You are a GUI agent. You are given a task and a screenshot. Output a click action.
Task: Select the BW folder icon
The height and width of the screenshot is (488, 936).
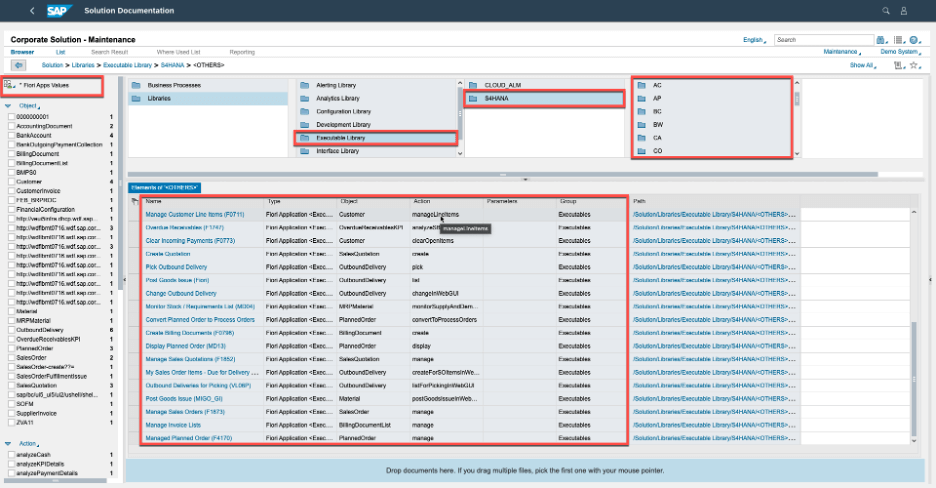point(642,125)
